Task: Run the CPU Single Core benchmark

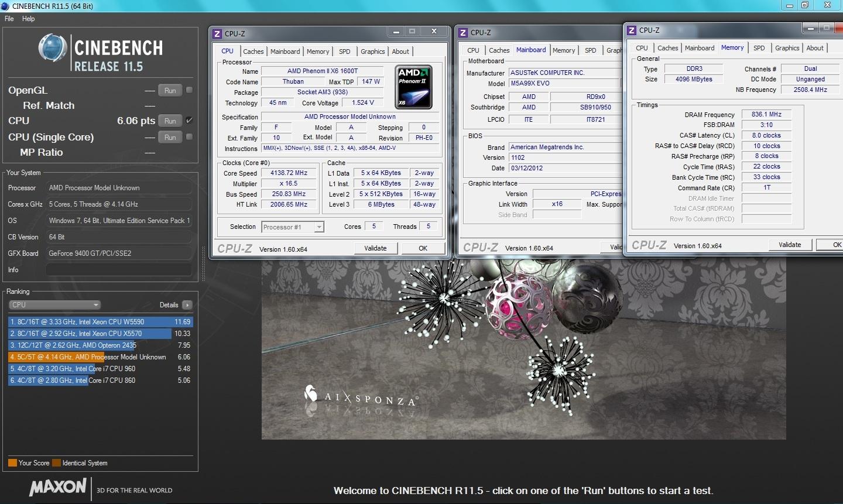Action: (x=170, y=138)
